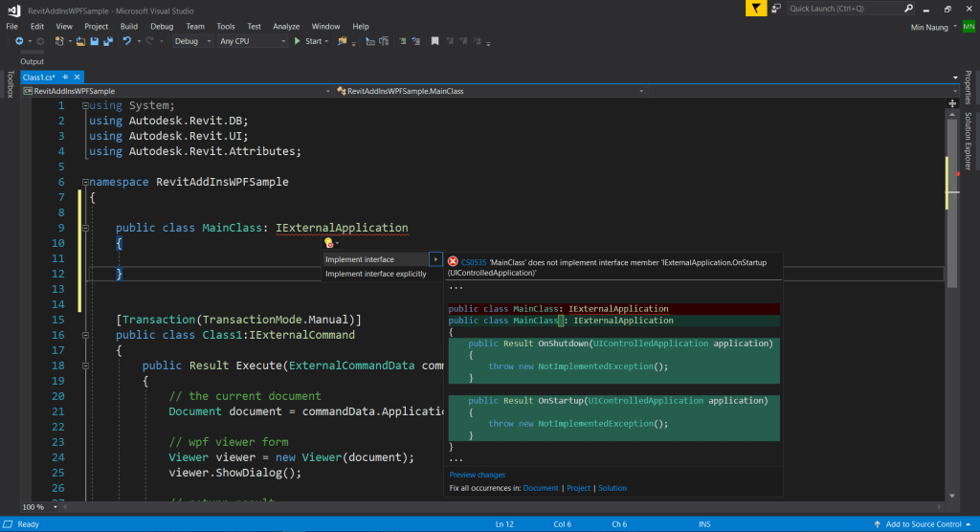Collapse the Execute method at line 18
The image size is (980, 532).
[85, 366]
